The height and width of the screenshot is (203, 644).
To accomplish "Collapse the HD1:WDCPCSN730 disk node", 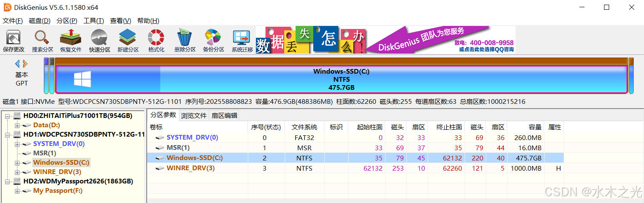I will [x=8, y=134].
